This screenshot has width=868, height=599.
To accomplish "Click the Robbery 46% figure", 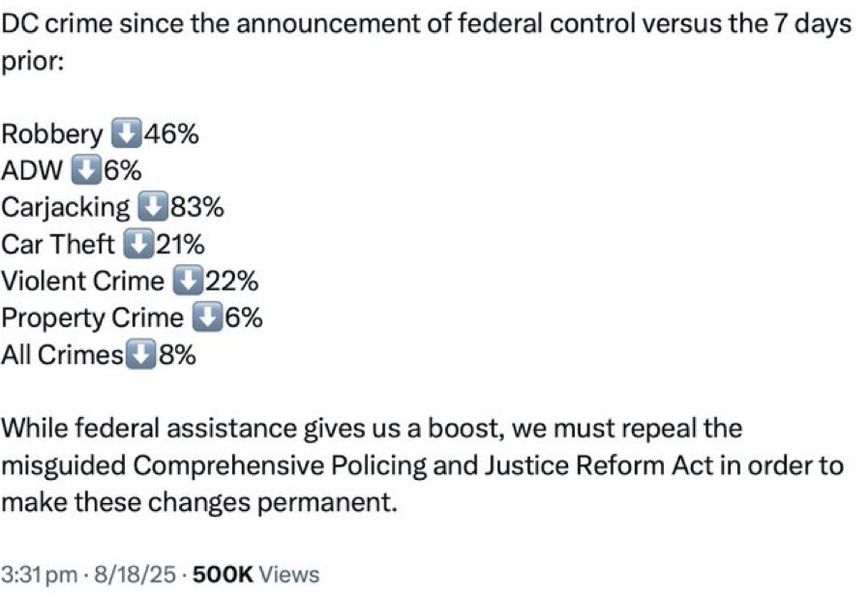I will [x=170, y=134].
